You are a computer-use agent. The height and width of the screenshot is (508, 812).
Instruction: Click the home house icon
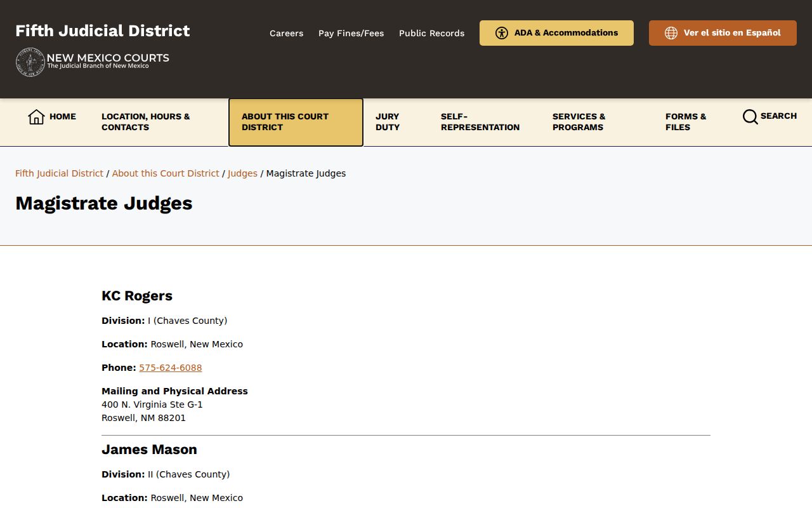36,117
